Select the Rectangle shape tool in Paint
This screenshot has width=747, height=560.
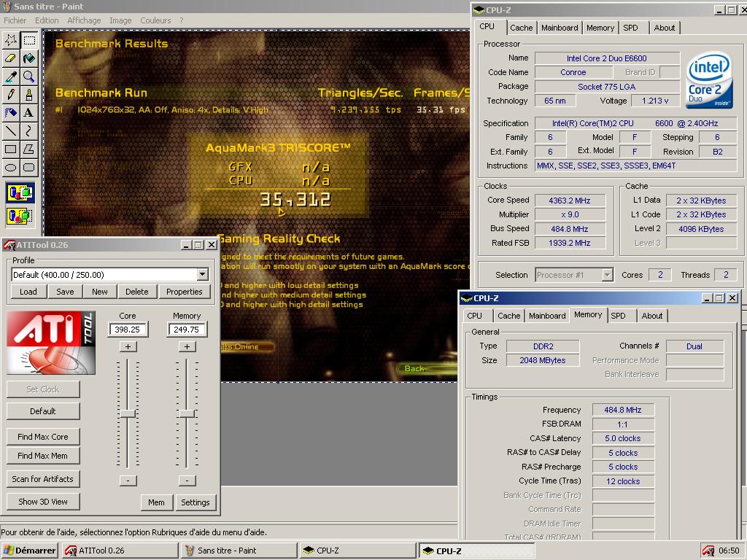click(x=11, y=149)
